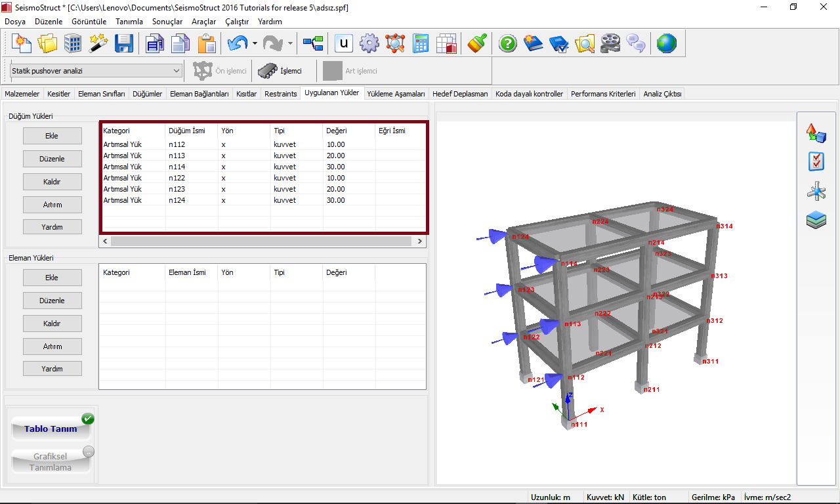Click the Save floppy disk icon

click(124, 44)
